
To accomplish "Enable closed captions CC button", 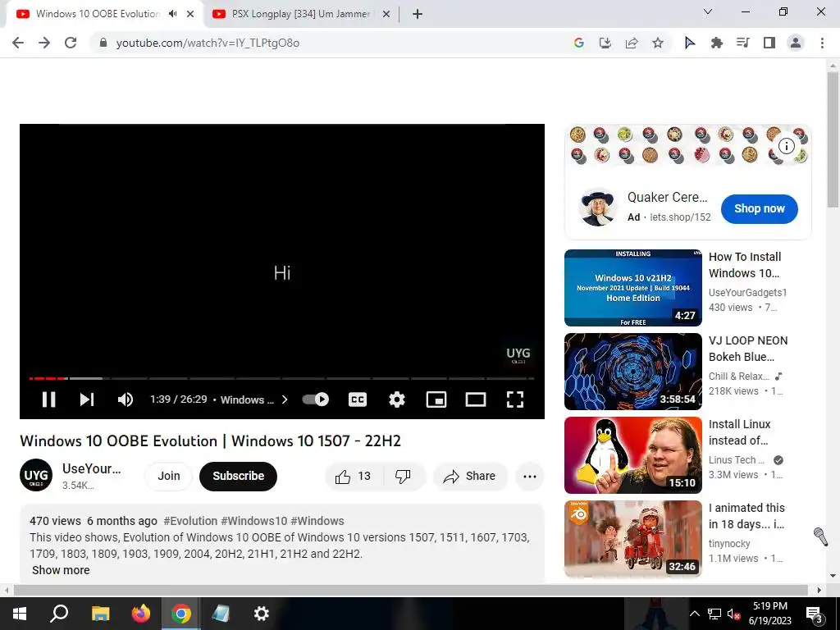I will coord(358,399).
